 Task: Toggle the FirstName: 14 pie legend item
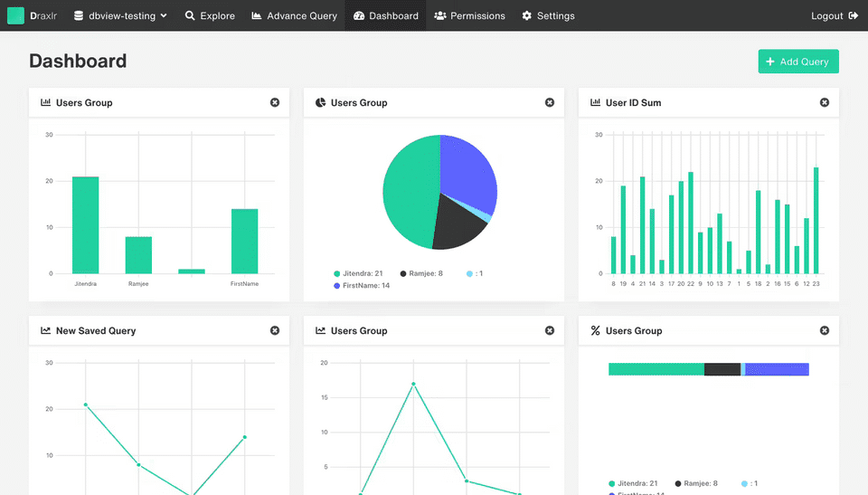point(362,285)
